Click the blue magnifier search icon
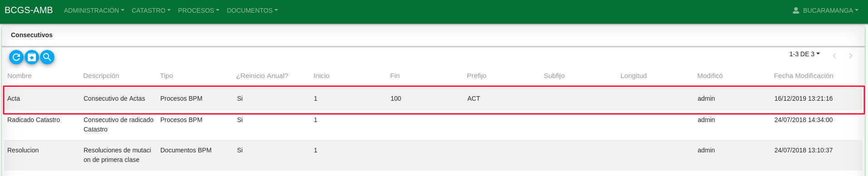Image resolution: width=868 pixels, height=176 pixels. coord(47,57)
